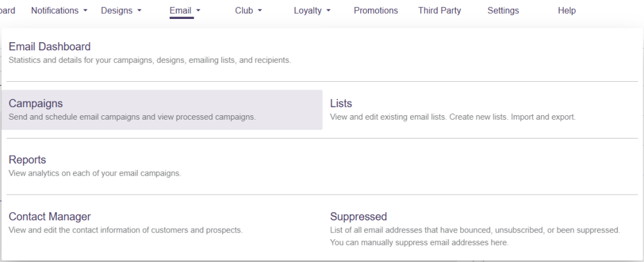Screen dimensions: 644x262
Task: Click the "manually suppress email addresses" description line
Action: coord(419,242)
